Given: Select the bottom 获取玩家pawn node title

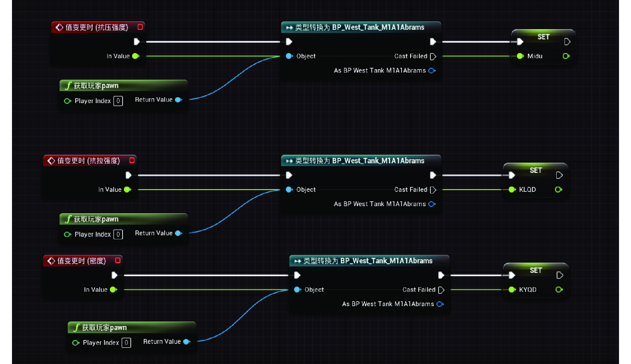Looking at the screenshot, I should coord(104,328).
